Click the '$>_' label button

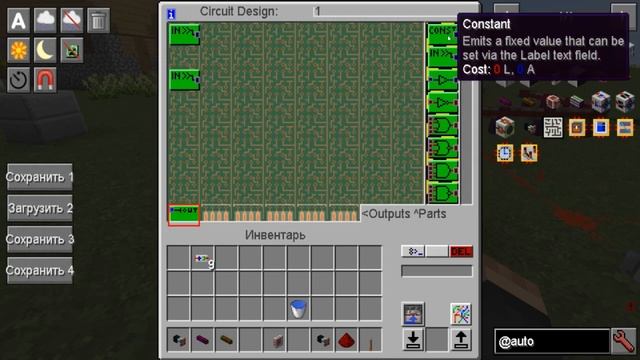pyautogui.click(x=413, y=251)
